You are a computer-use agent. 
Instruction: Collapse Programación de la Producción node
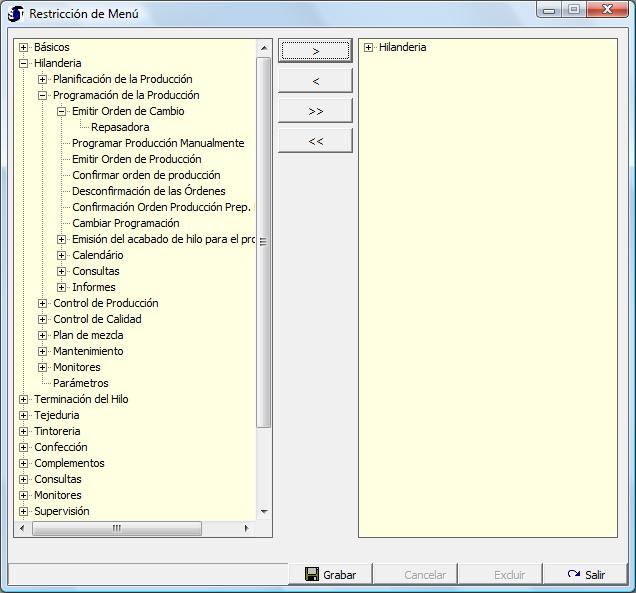[43, 95]
